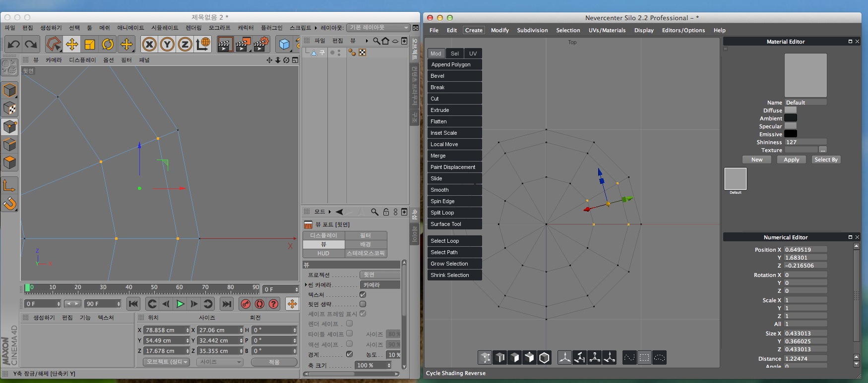This screenshot has height=383, width=868.
Task: Open render settings clapperboard with gear
Action: pos(261,44)
